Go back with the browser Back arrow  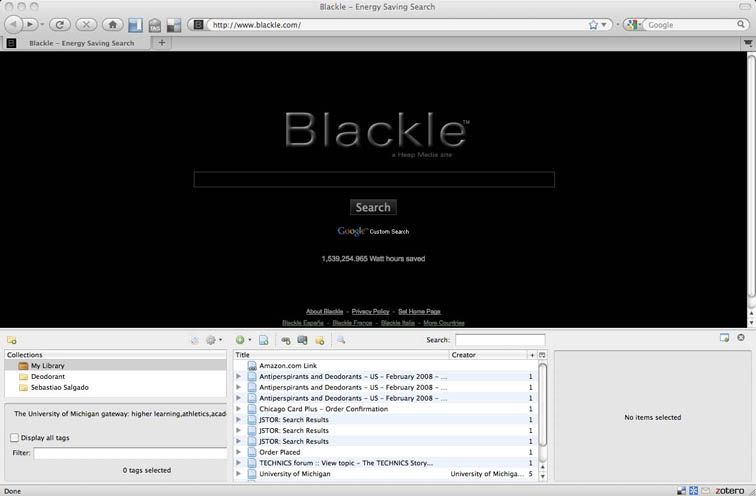pyautogui.click(x=14, y=24)
